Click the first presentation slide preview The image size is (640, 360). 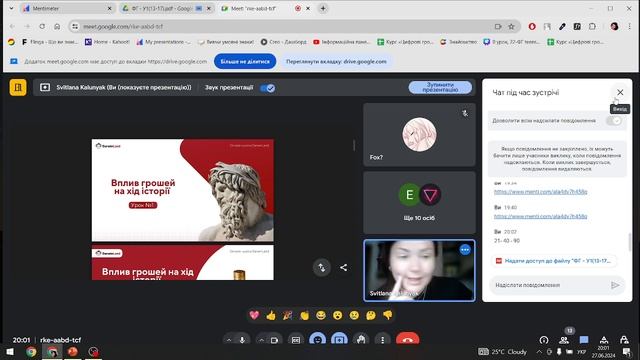point(183,190)
